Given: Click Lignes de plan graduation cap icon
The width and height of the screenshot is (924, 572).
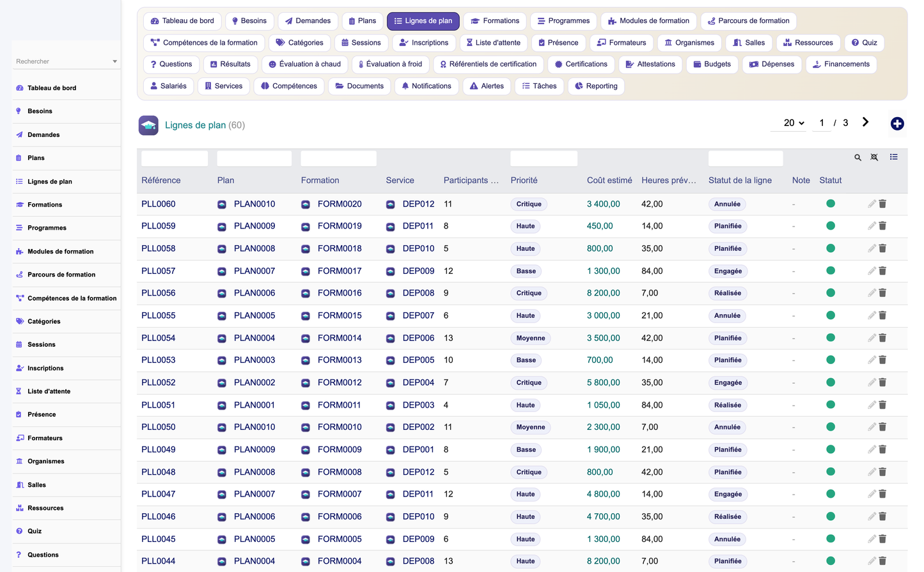Looking at the screenshot, I should [x=148, y=125].
